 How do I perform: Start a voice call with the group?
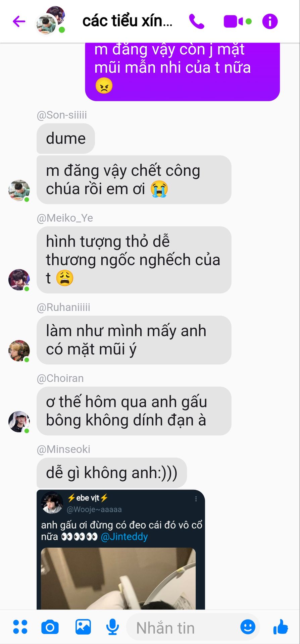click(x=197, y=21)
